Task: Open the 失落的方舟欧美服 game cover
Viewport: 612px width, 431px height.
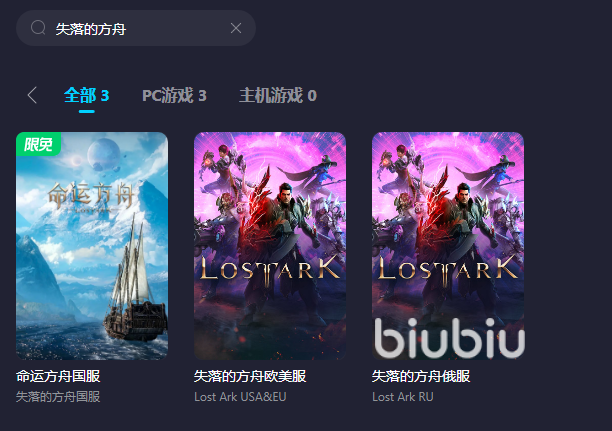Action: 270,246
